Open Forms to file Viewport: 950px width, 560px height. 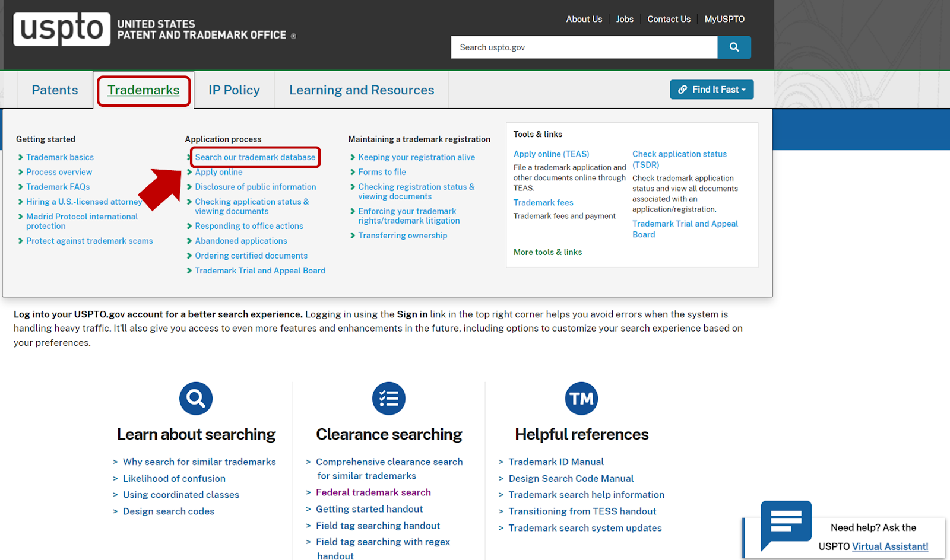pos(382,172)
